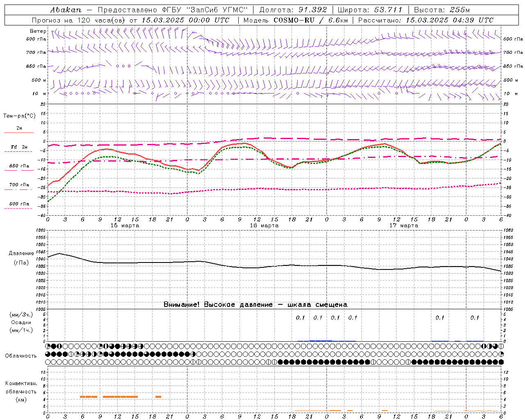Select the Прогноз на 120 часа(ов) text
This screenshot has width=525, height=420.
pyautogui.click(x=79, y=20)
